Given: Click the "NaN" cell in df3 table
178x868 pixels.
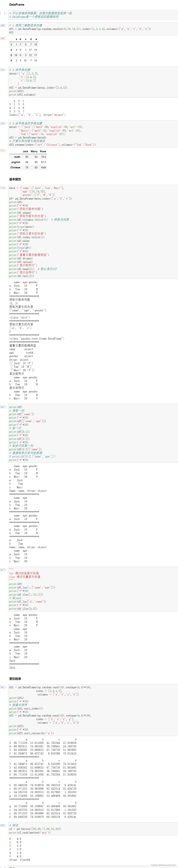Looking at the screenshot, I should [43, 167].
